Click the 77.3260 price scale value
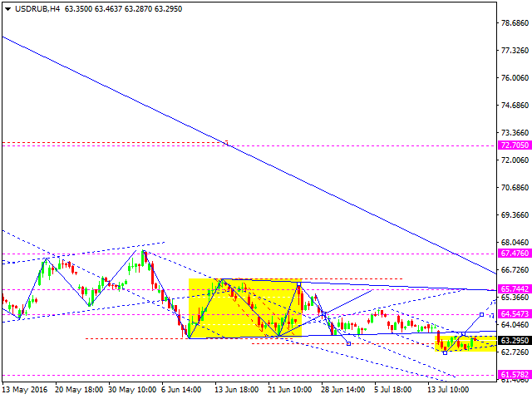Image resolution: width=532 pixels, height=399 pixels. [x=515, y=51]
